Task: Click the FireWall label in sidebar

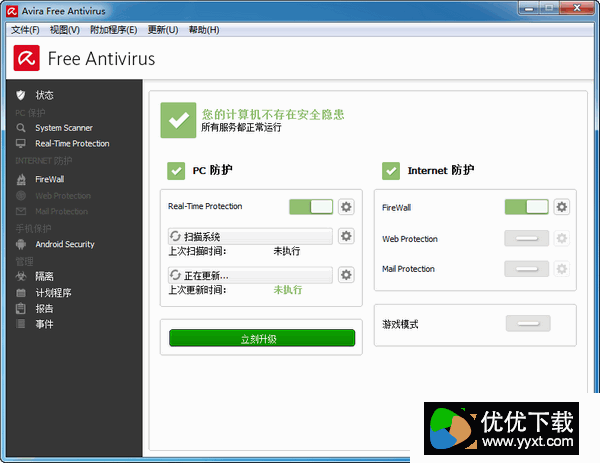Action: click(x=50, y=179)
